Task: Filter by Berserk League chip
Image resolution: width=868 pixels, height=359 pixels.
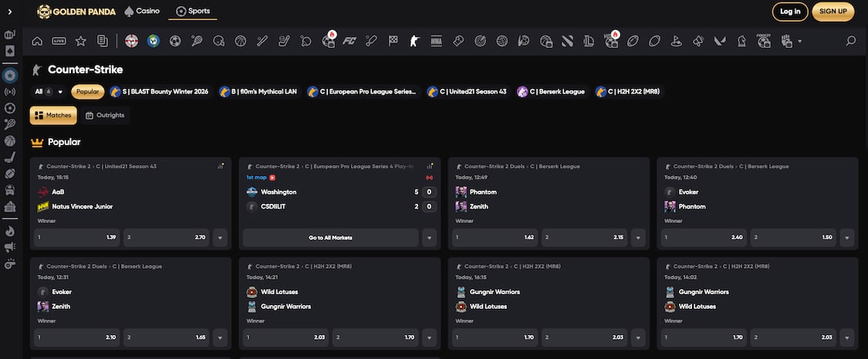Action: point(552,92)
